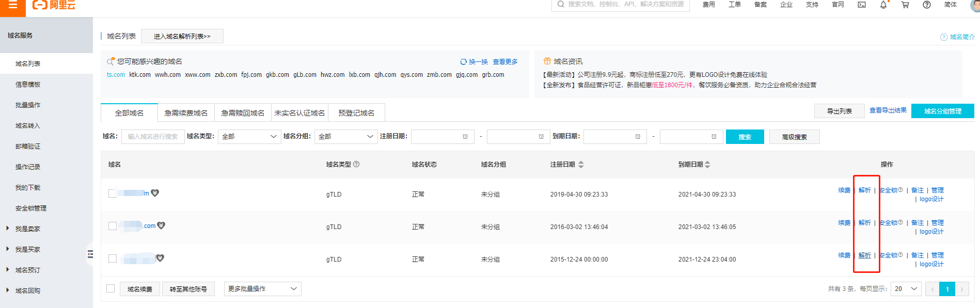Viewport: 980px width, 308px height.
Task: Sort by 注册日期 column arrows
Action: pos(581,165)
